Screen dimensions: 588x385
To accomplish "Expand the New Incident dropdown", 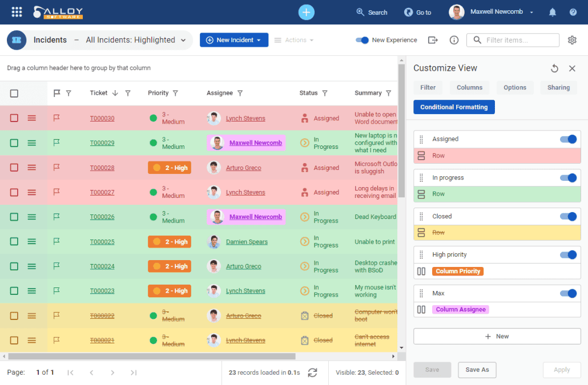I will (x=259, y=40).
